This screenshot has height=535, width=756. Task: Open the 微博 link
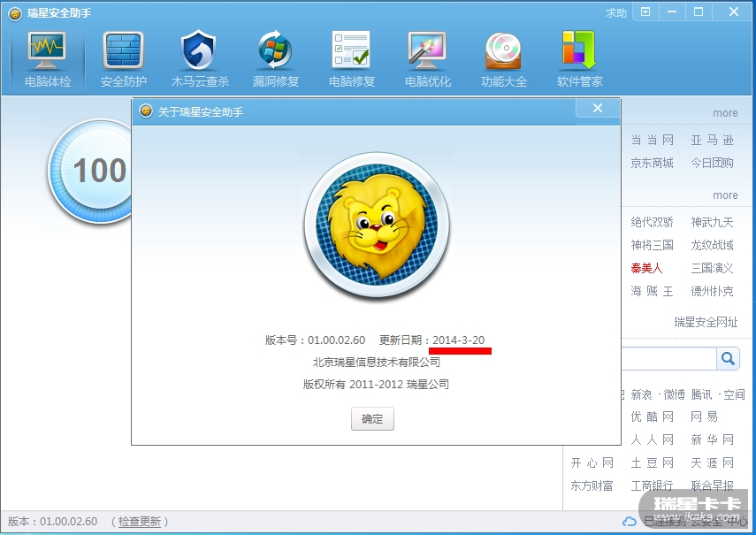tap(674, 394)
